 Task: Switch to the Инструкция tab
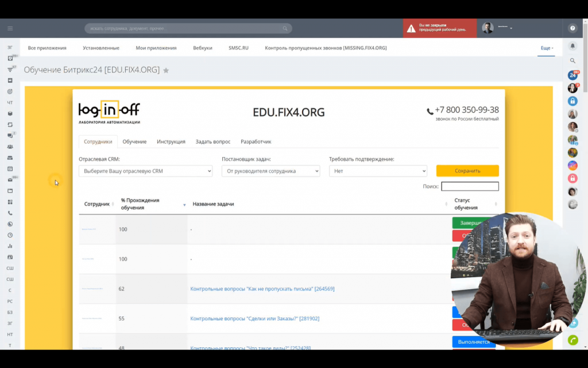pos(171,141)
